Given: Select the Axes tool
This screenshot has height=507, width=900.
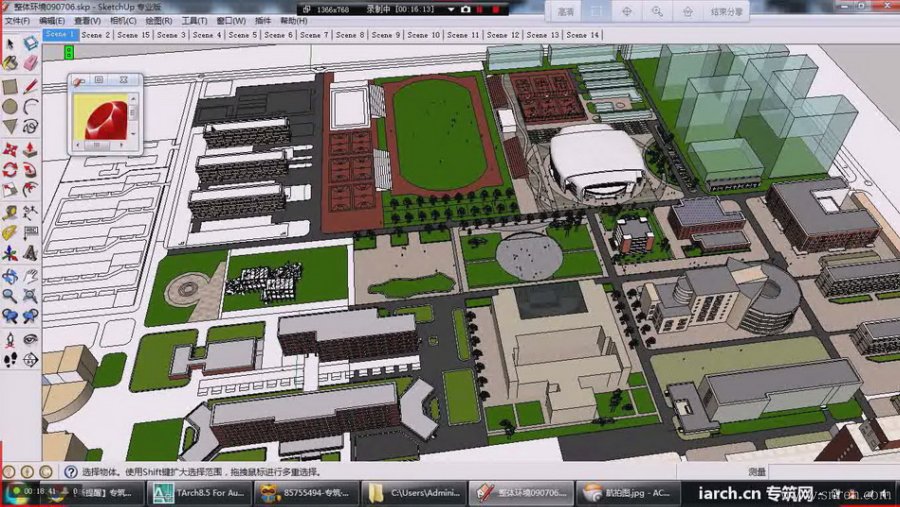Looking at the screenshot, I should 10,253.
